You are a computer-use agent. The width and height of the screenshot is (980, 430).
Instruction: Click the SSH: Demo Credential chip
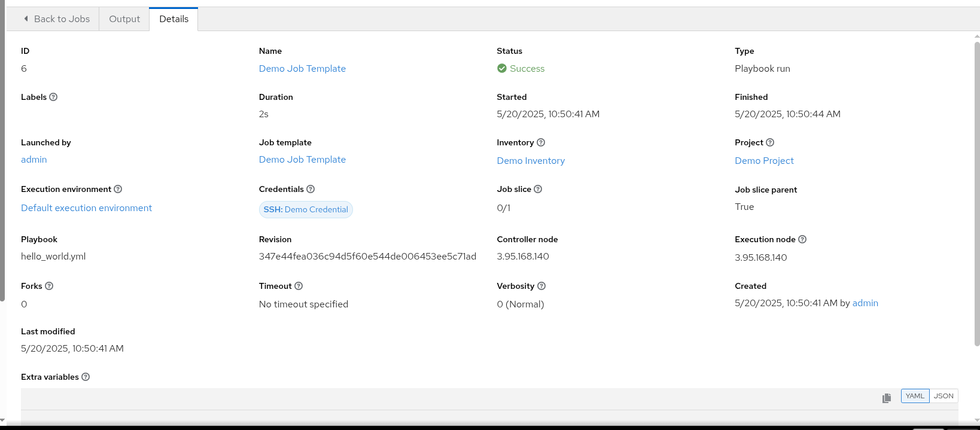(x=306, y=209)
